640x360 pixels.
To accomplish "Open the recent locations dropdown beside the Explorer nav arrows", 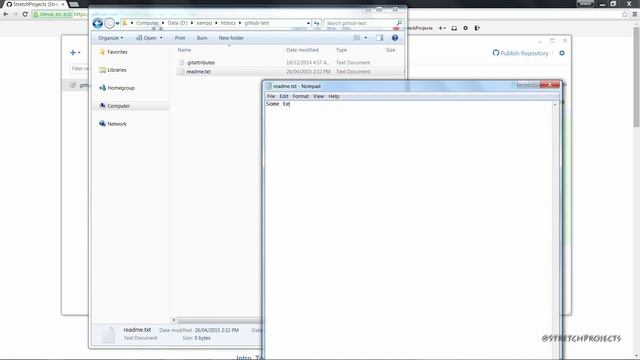I will [x=118, y=23].
